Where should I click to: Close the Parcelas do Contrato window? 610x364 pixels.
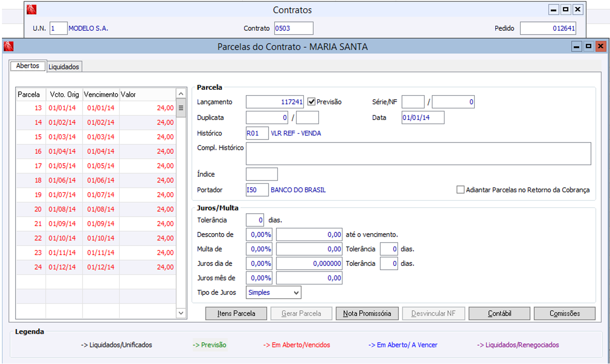tap(600, 47)
